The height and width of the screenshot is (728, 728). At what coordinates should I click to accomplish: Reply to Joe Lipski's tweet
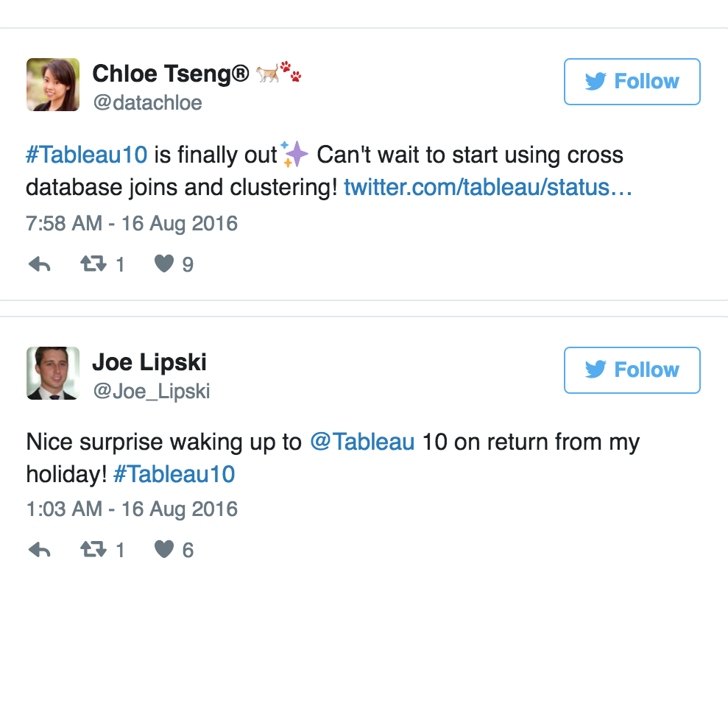(x=39, y=550)
